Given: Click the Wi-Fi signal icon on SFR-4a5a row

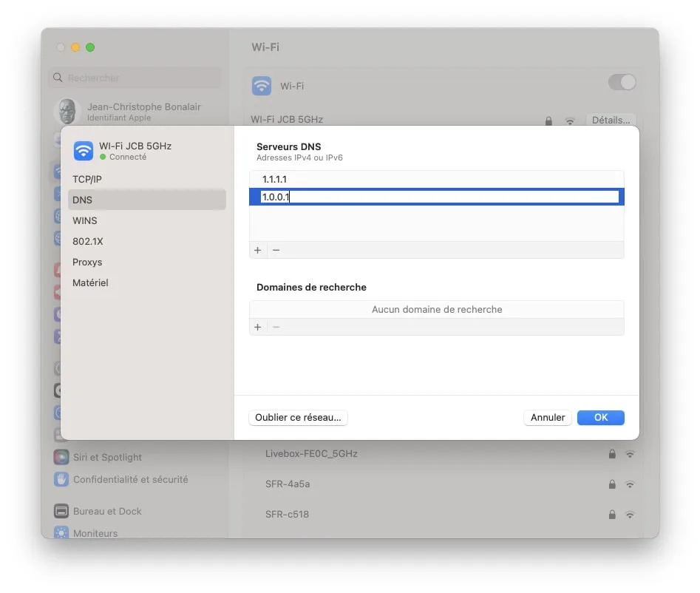Looking at the screenshot, I should click(x=630, y=484).
